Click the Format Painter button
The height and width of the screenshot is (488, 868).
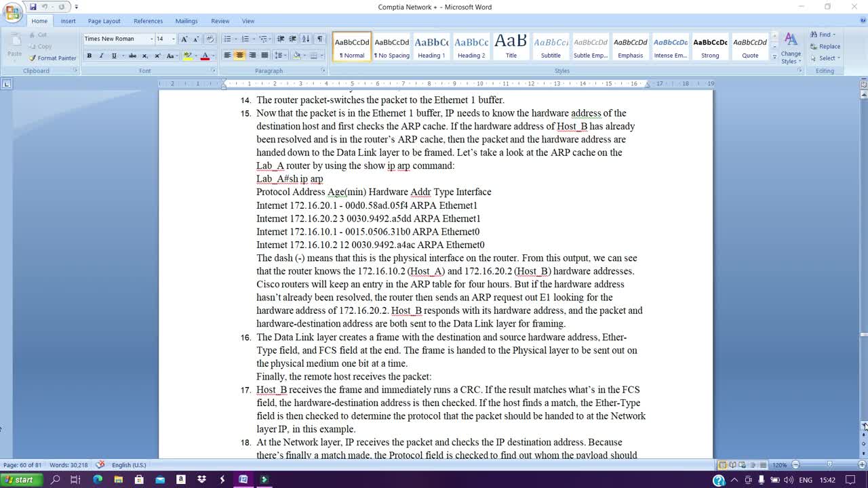52,58
